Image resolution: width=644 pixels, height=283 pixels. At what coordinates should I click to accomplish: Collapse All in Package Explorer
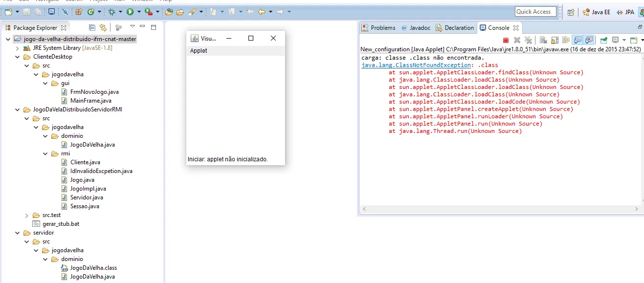(92, 27)
